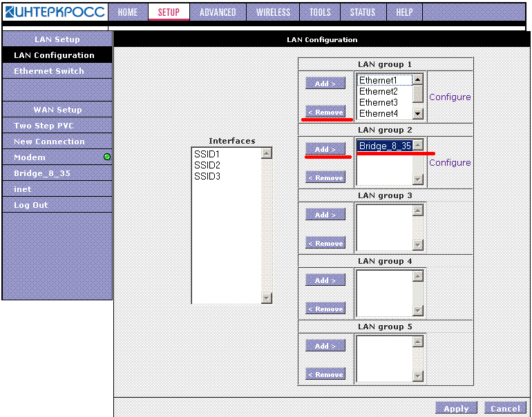This screenshot has width=532, height=417.
Task: Select Ethernet3 in LAN group 1 list
Action: [x=378, y=102]
